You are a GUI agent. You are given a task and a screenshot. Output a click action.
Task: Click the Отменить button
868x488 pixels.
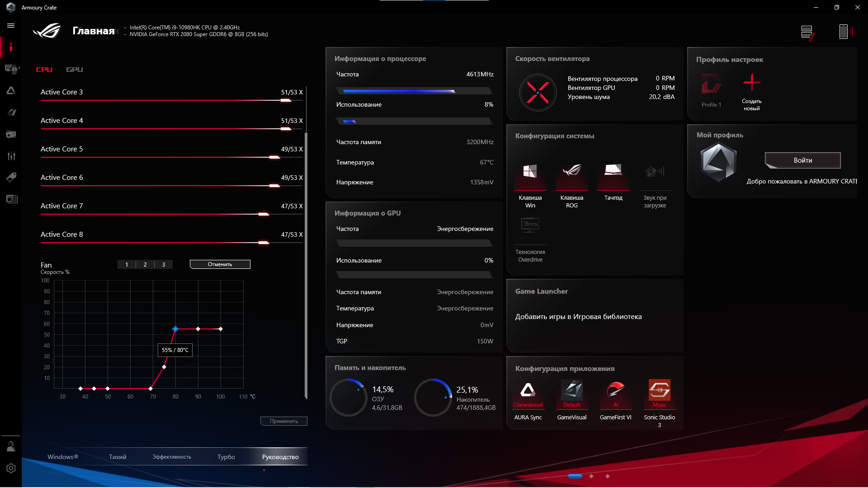[x=220, y=264]
